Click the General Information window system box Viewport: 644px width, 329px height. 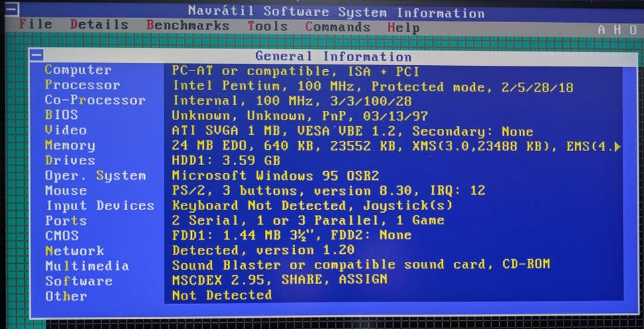[36, 54]
